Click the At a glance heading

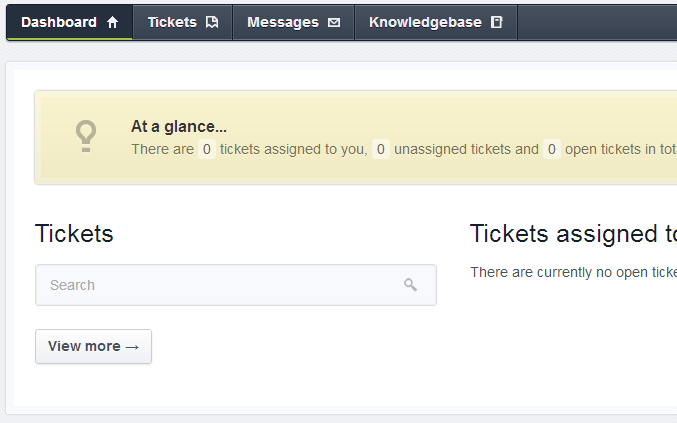click(179, 126)
